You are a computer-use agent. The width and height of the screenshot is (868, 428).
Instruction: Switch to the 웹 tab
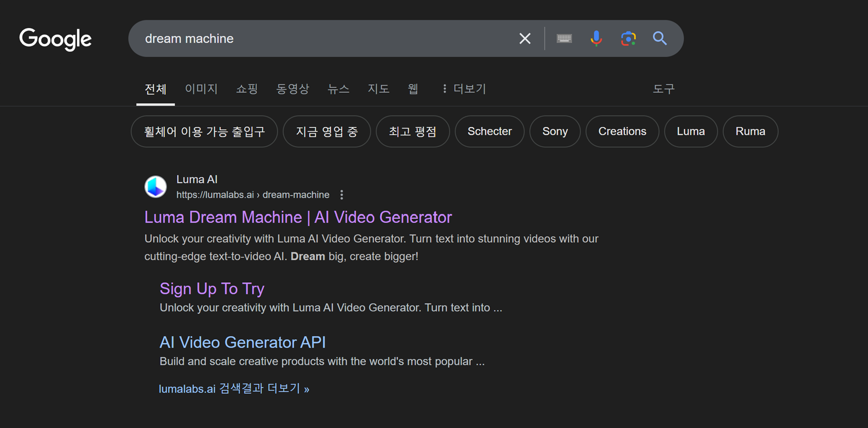(413, 89)
